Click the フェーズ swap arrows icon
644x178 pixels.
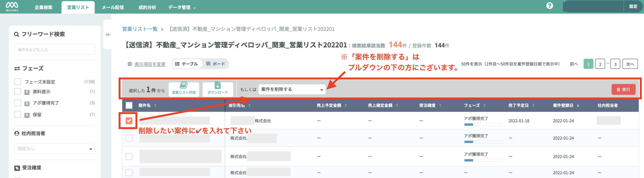[17, 68]
